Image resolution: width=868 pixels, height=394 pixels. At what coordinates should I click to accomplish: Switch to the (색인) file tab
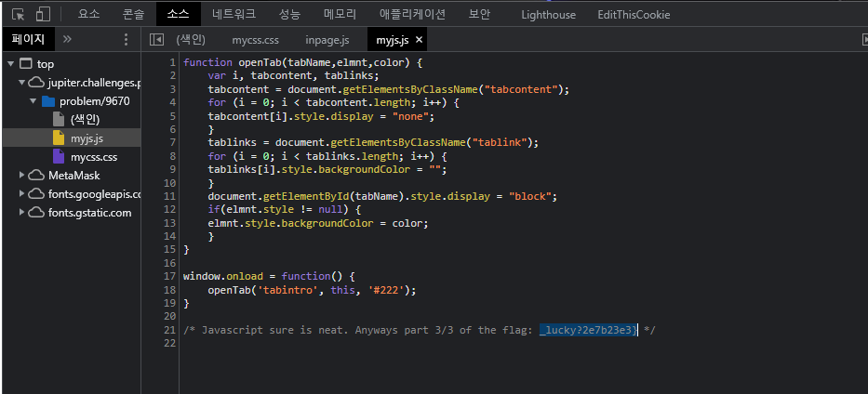click(191, 40)
